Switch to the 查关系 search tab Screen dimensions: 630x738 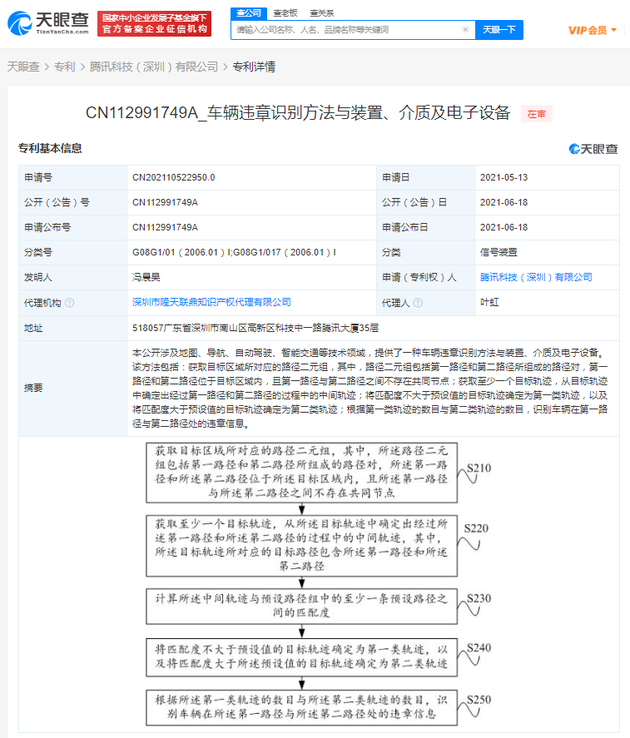coord(321,12)
